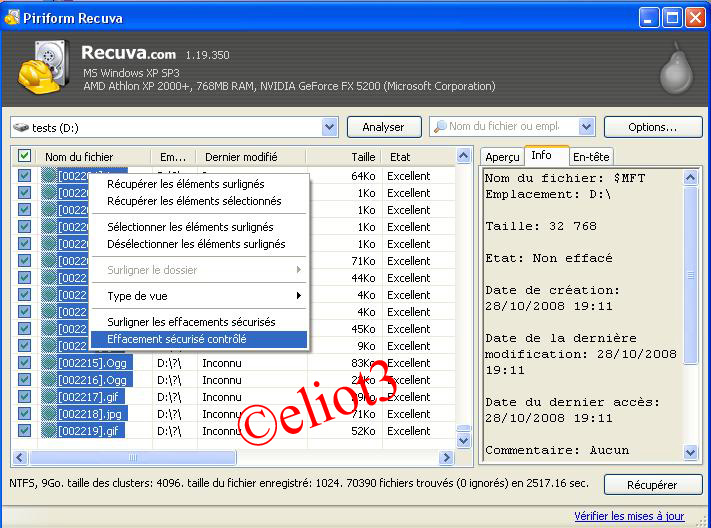Expand the Type de vue submenu

point(200,296)
